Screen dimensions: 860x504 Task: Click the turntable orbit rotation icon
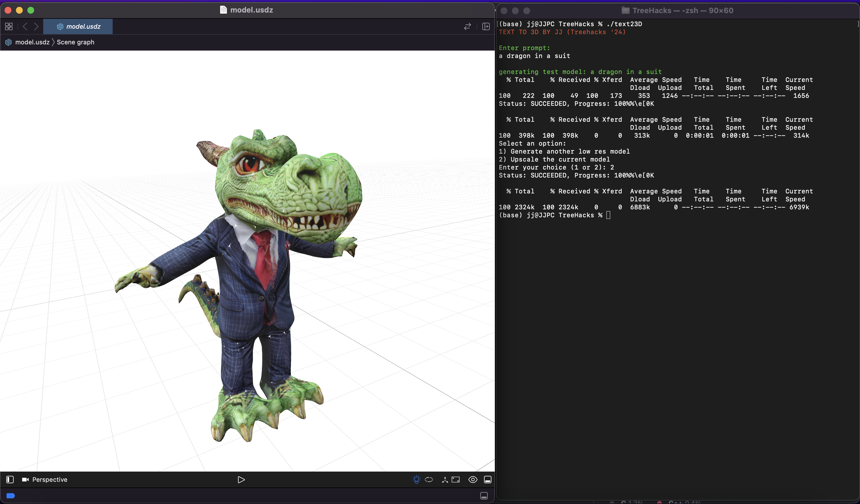coord(429,480)
